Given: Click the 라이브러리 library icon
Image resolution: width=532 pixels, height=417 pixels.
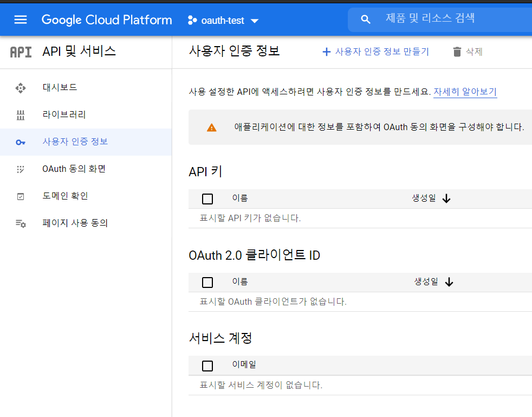Looking at the screenshot, I should (x=21, y=115).
